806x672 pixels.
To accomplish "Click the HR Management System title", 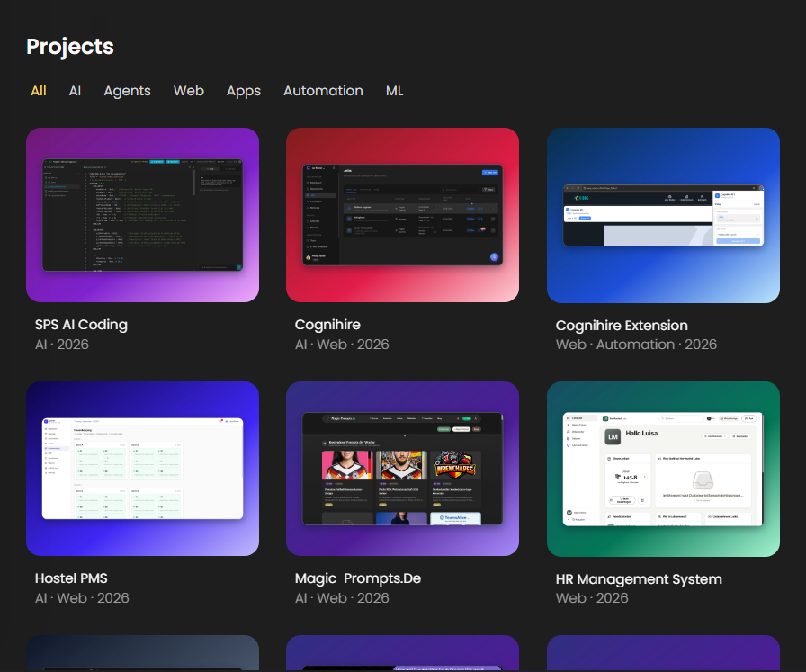I will (639, 579).
